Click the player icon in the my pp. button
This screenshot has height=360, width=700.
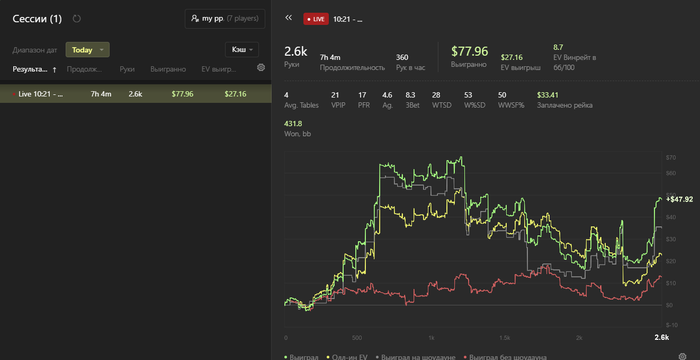pyautogui.click(x=195, y=19)
